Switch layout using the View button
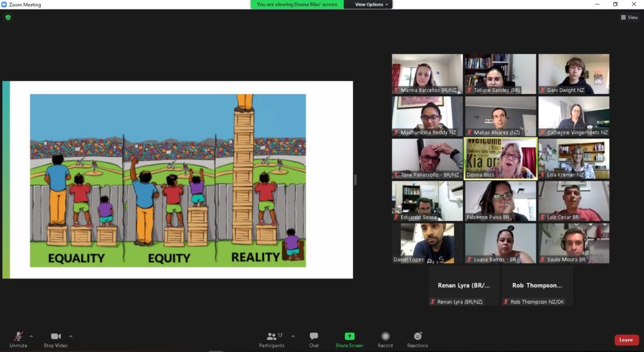This screenshot has height=352, width=644. [x=629, y=18]
